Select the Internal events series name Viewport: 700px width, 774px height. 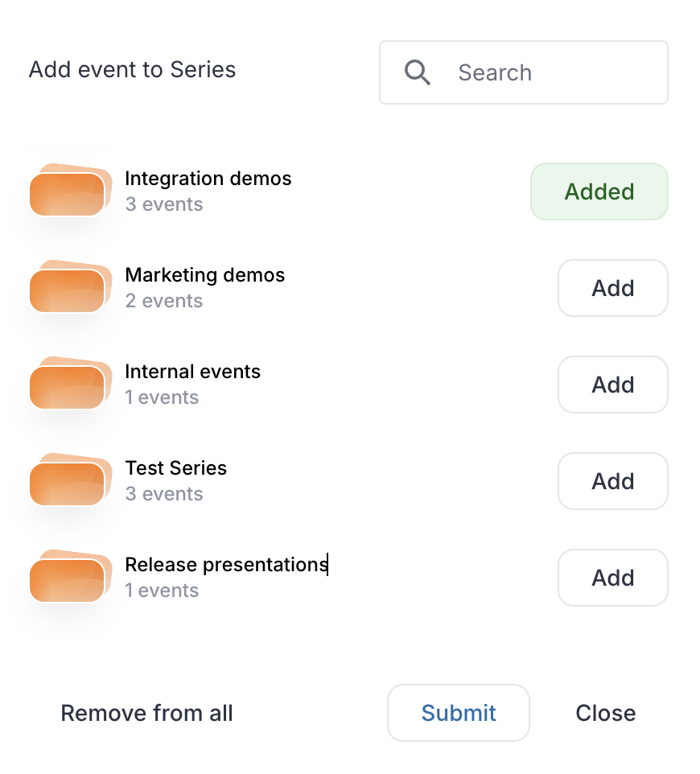(192, 372)
